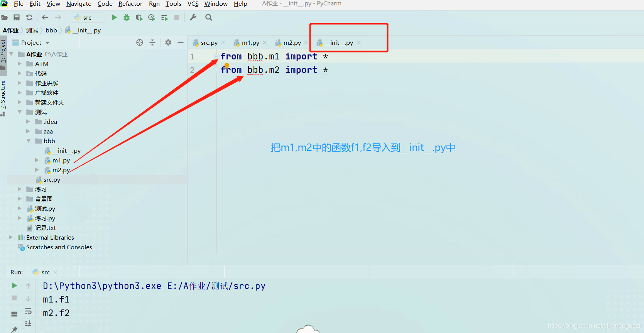Expand the 代码 folder
The width and height of the screenshot is (644, 333).
click(19, 73)
